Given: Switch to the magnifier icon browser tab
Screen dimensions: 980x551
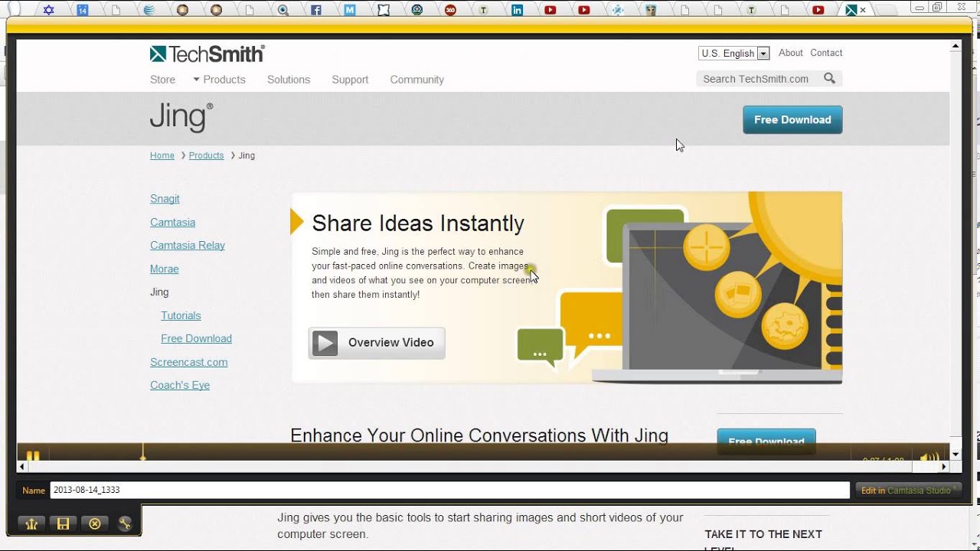Looking at the screenshot, I should pyautogui.click(x=283, y=10).
